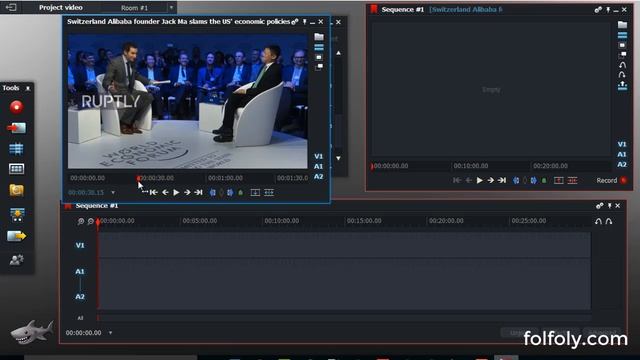
Task: Open the Room #1 dropdown
Action: (171, 7)
